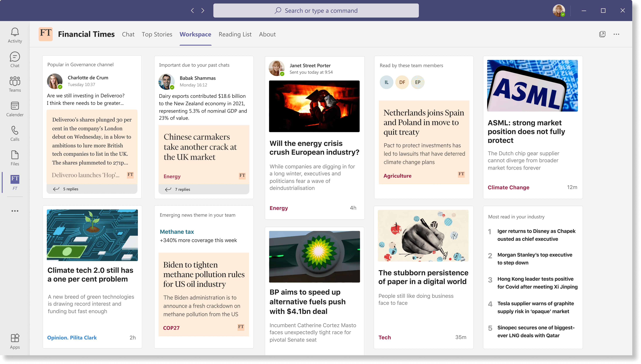641x364 pixels.
Task: Click Charlotte de Crum's avatar
Action: [x=55, y=81]
